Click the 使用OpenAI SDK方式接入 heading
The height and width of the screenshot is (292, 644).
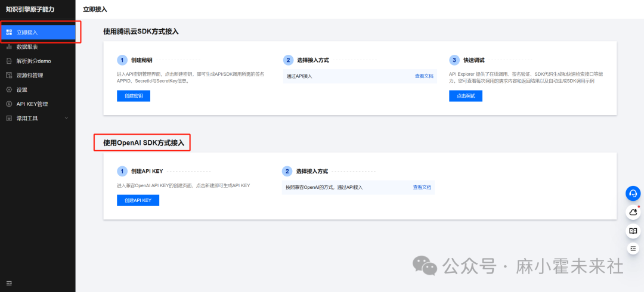tap(144, 143)
